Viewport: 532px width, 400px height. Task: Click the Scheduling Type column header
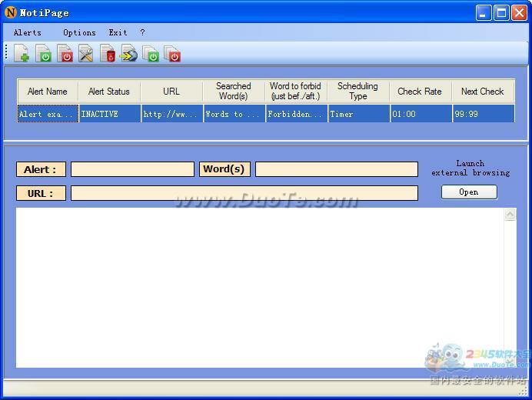click(358, 92)
